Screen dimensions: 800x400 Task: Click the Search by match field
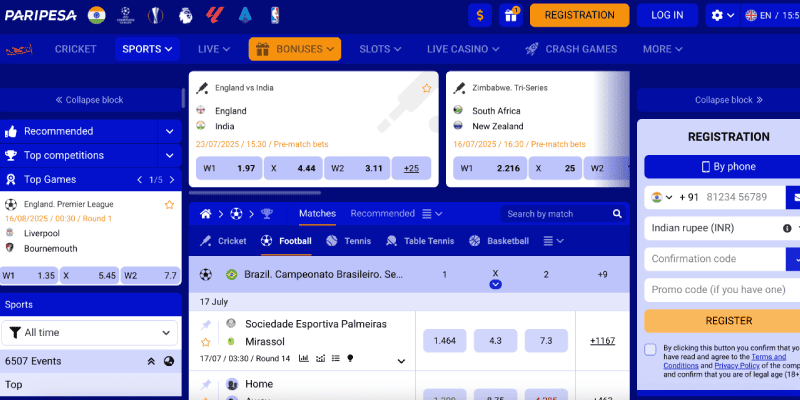[x=554, y=214]
